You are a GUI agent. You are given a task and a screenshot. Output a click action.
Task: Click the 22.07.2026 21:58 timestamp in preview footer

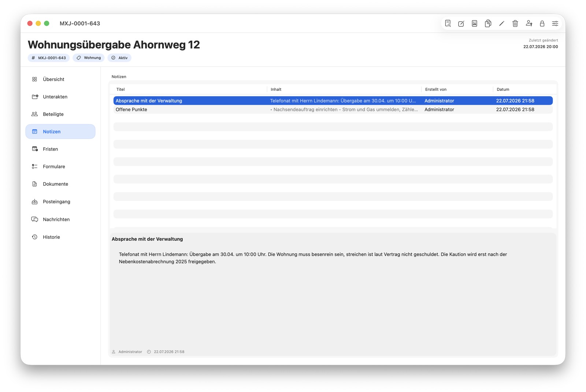tap(169, 352)
